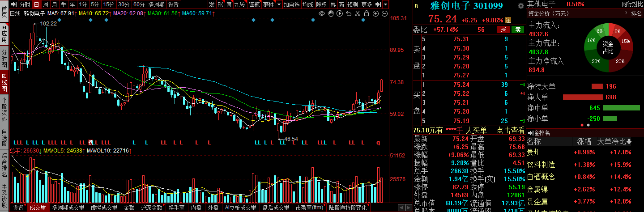The height and width of the screenshot is (212, 644).
Task: Open 个股资料 in the left sidebar
Action: coord(4,110)
